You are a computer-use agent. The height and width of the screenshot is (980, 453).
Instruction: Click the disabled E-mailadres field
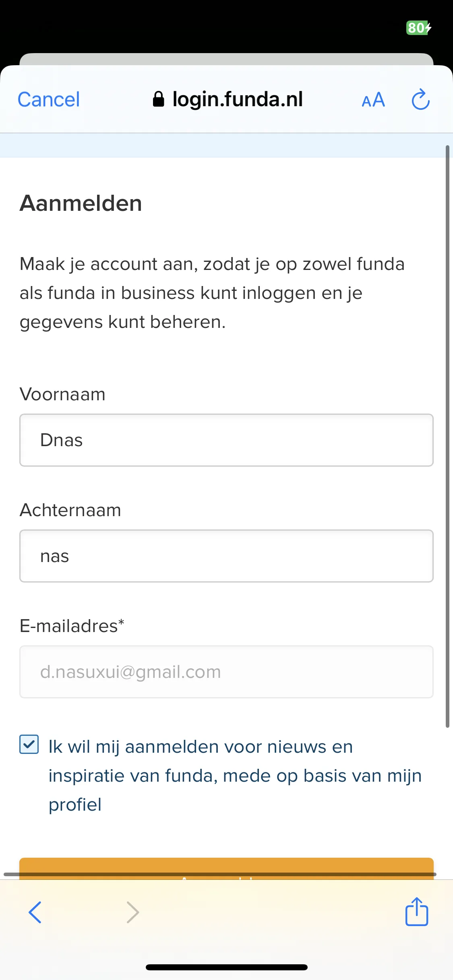click(226, 672)
